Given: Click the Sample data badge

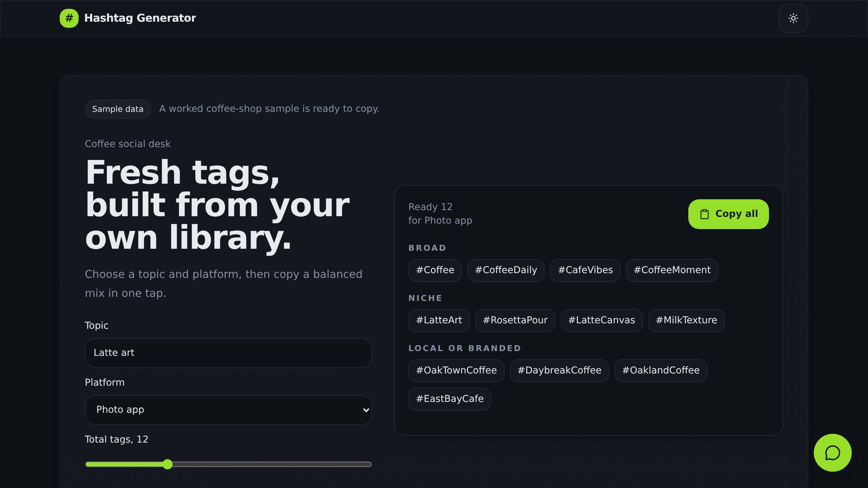Looking at the screenshot, I should coord(118,109).
